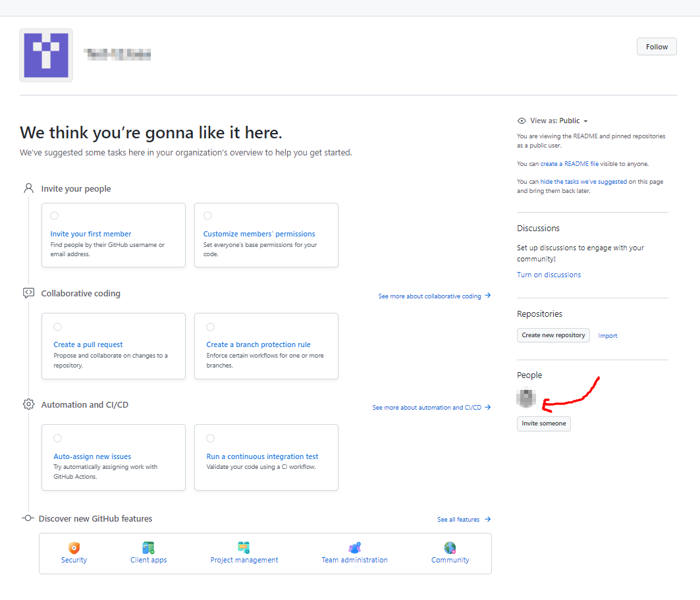Click the People sidebar heading

(x=529, y=375)
